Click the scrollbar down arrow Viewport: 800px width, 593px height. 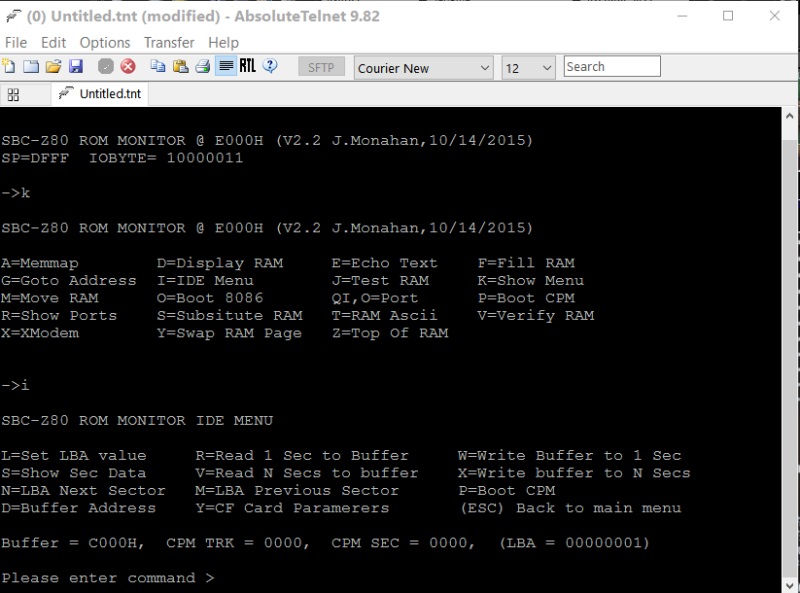tap(789, 585)
